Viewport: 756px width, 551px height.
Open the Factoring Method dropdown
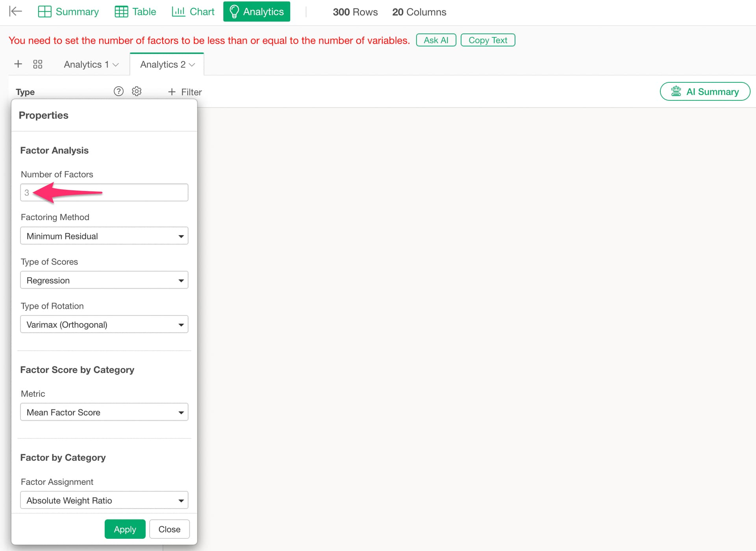[104, 236]
